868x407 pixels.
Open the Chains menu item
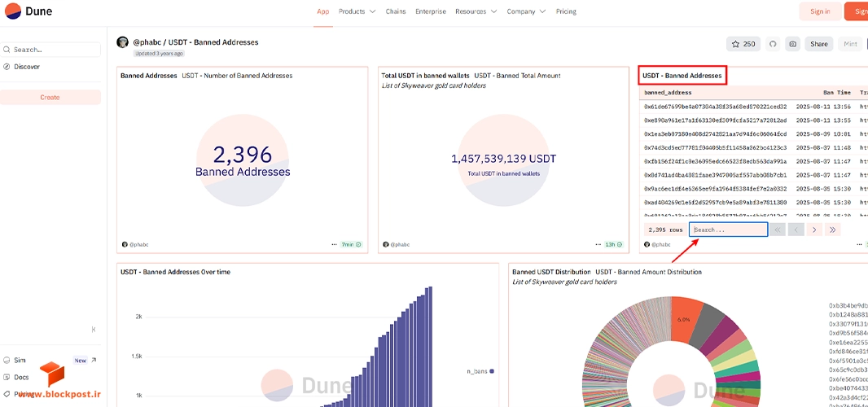coord(395,11)
